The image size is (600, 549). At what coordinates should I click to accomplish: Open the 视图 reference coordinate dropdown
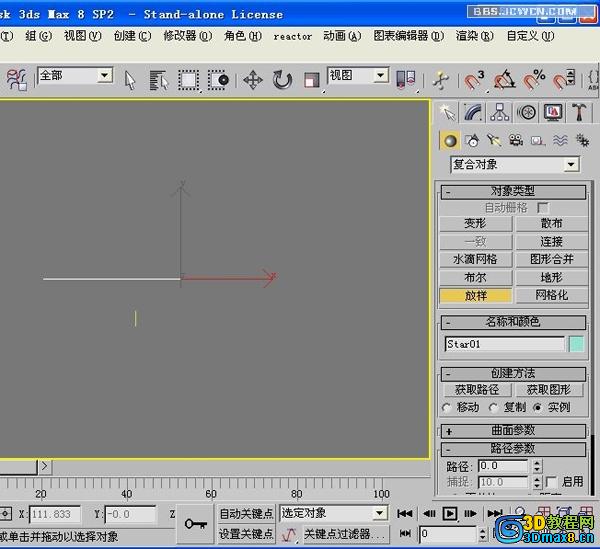click(358, 76)
